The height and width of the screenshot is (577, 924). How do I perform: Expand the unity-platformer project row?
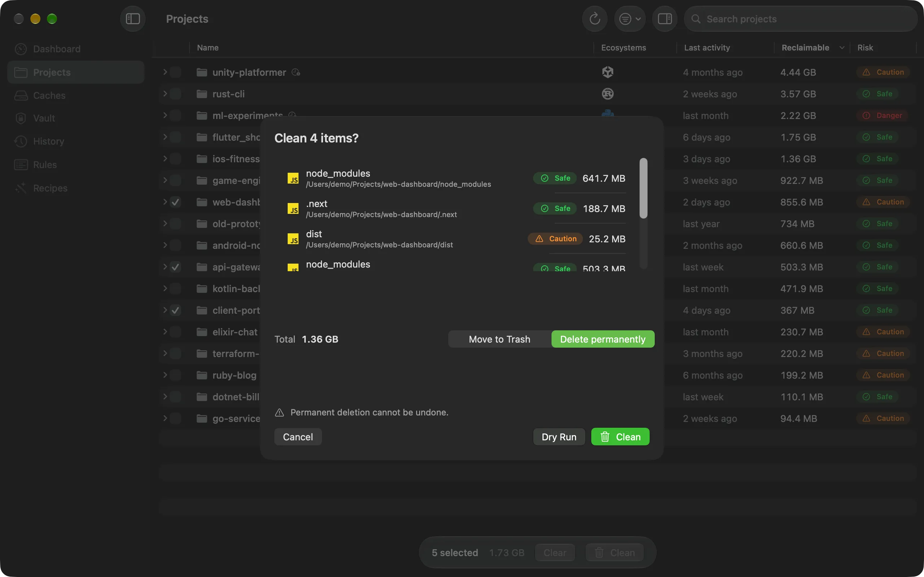[165, 72]
